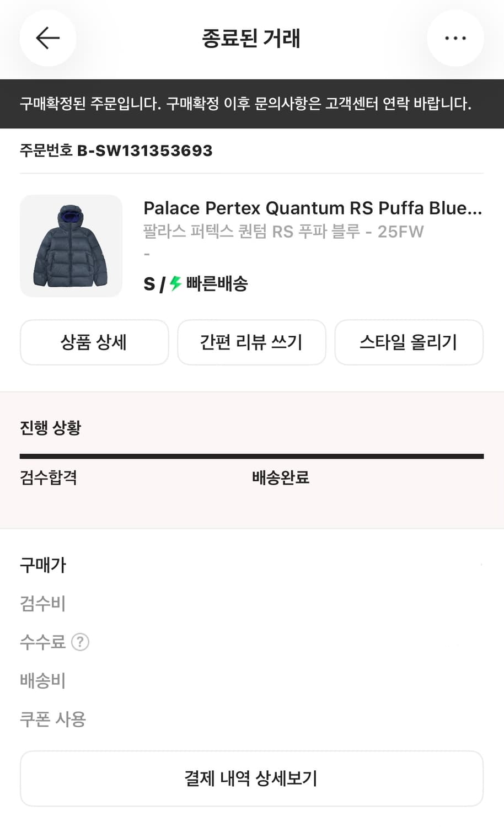Click 스타일 올리기 to upload a style
504x827 pixels.
[409, 342]
